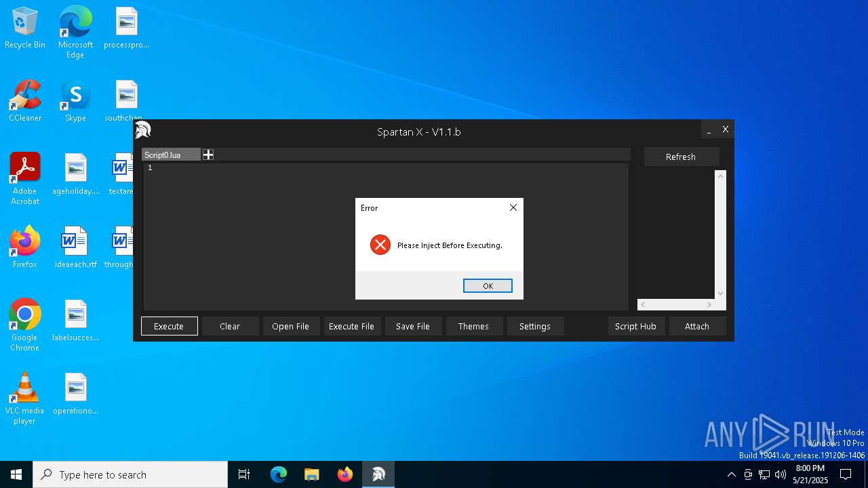Open Recycle Bin on desktop
This screenshot has height=488, width=868.
(x=25, y=28)
